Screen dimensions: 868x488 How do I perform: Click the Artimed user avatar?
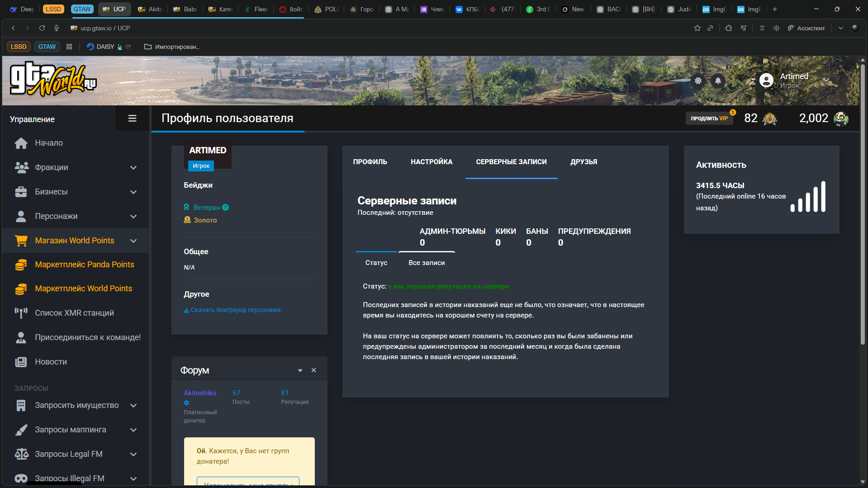[766, 81]
